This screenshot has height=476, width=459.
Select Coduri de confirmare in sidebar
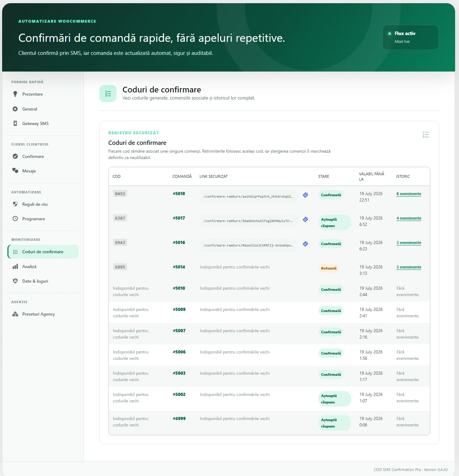pos(43,252)
